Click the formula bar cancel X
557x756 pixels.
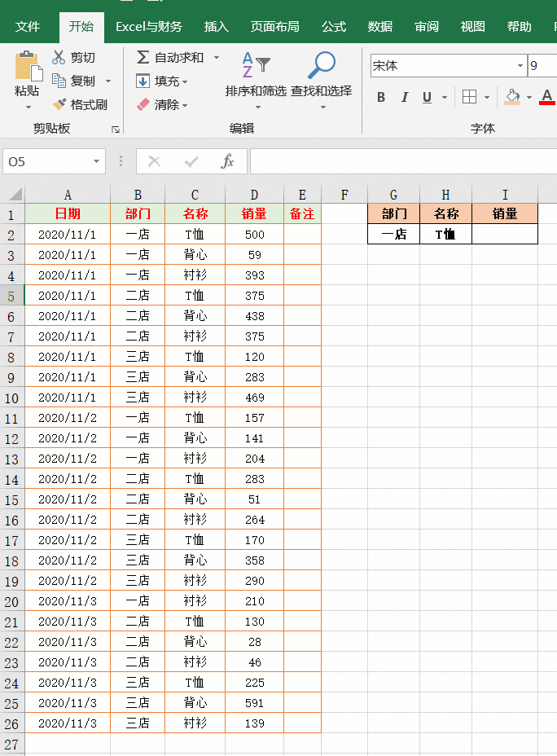tap(154, 161)
